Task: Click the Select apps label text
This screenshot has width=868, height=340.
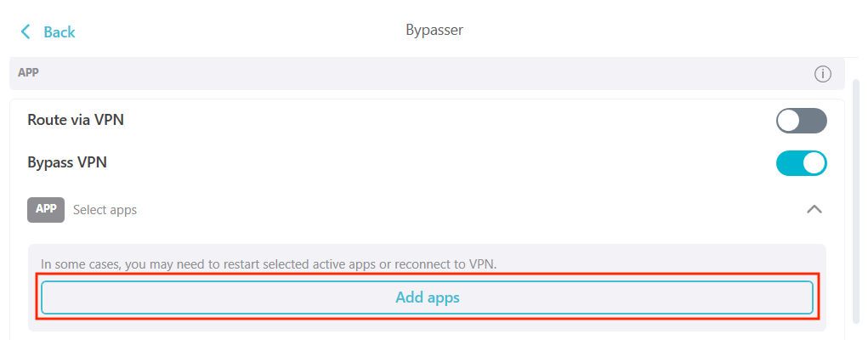Action: (x=105, y=210)
